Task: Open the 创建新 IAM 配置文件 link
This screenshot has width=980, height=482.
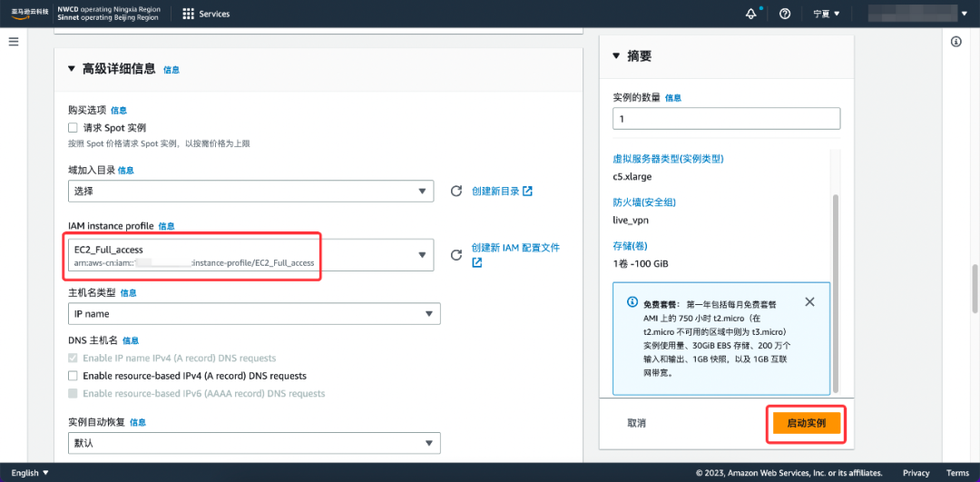Action: click(515, 248)
